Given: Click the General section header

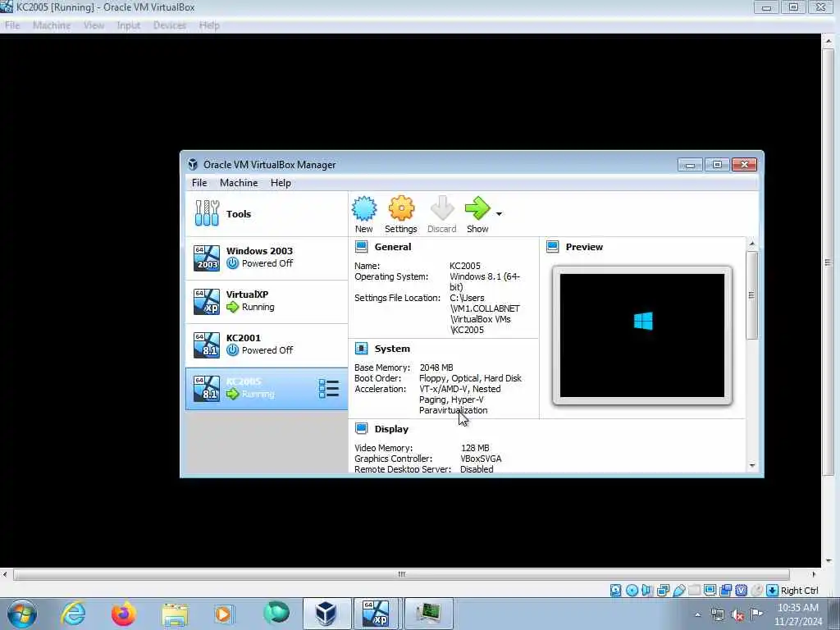Looking at the screenshot, I should [x=393, y=247].
